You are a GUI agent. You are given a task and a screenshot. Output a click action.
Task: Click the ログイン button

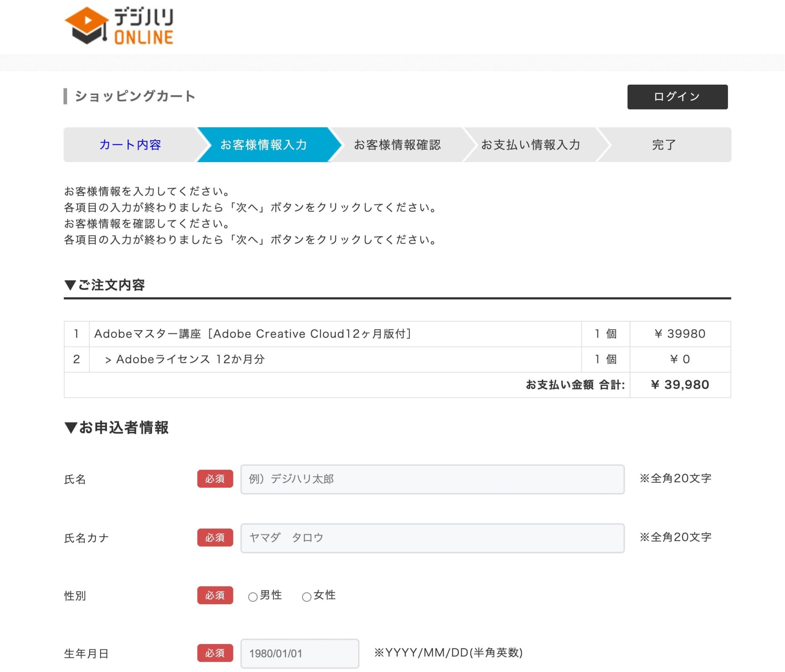[677, 97]
